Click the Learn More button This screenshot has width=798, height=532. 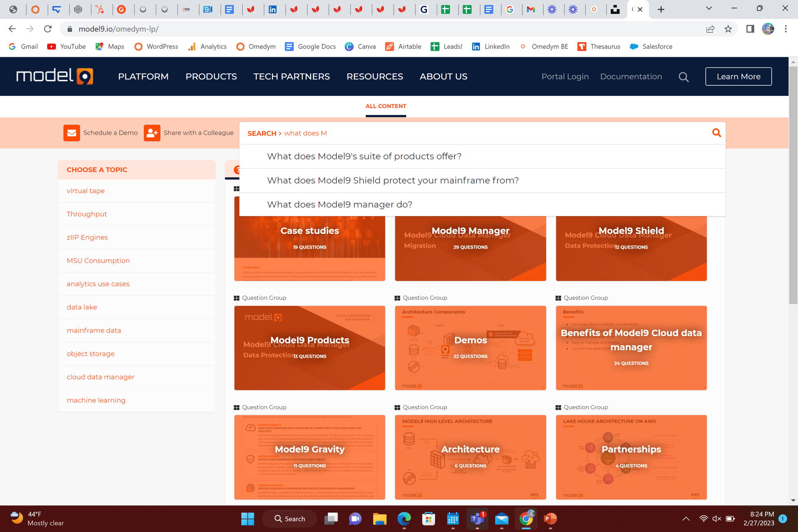[738, 76]
